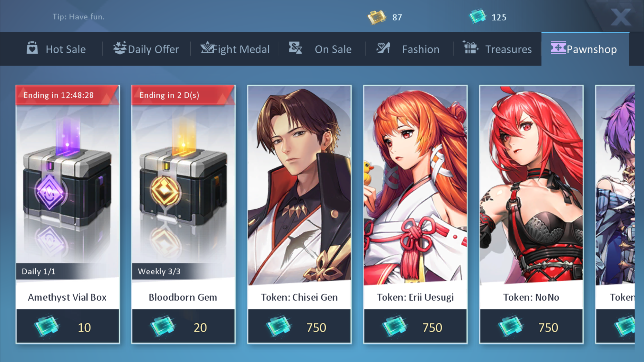Screen dimensions: 644x362
Task: Click the Hot Sale bag icon
Action: pyautogui.click(x=32, y=48)
